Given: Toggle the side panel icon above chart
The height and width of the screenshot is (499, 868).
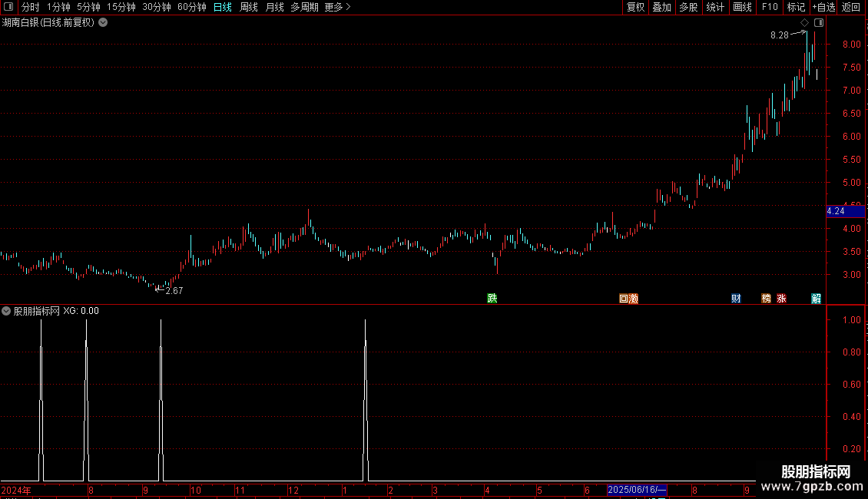Looking at the screenshot, I should coord(819,23).
